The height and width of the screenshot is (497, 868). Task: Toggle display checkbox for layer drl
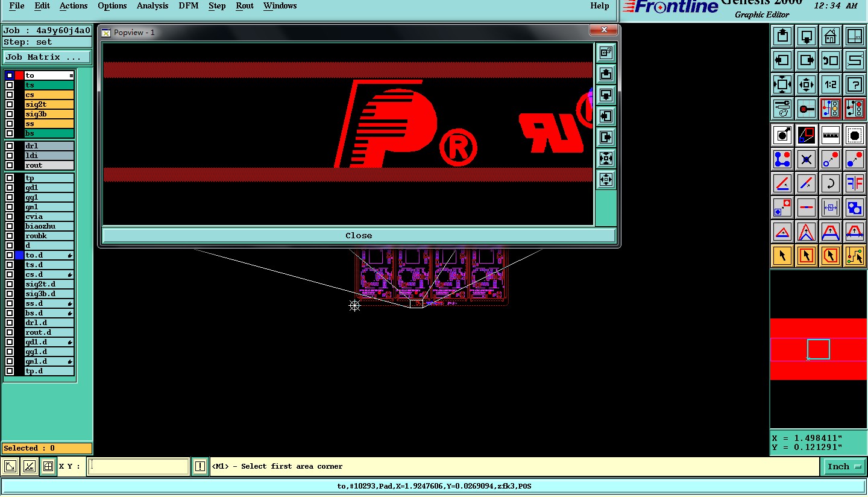(x=10, y=146)
